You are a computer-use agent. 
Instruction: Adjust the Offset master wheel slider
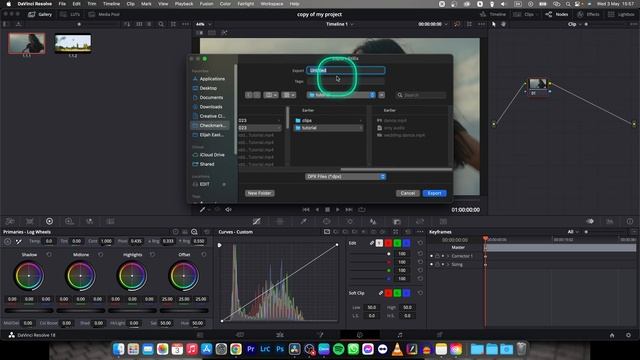[x=184, y=311]
